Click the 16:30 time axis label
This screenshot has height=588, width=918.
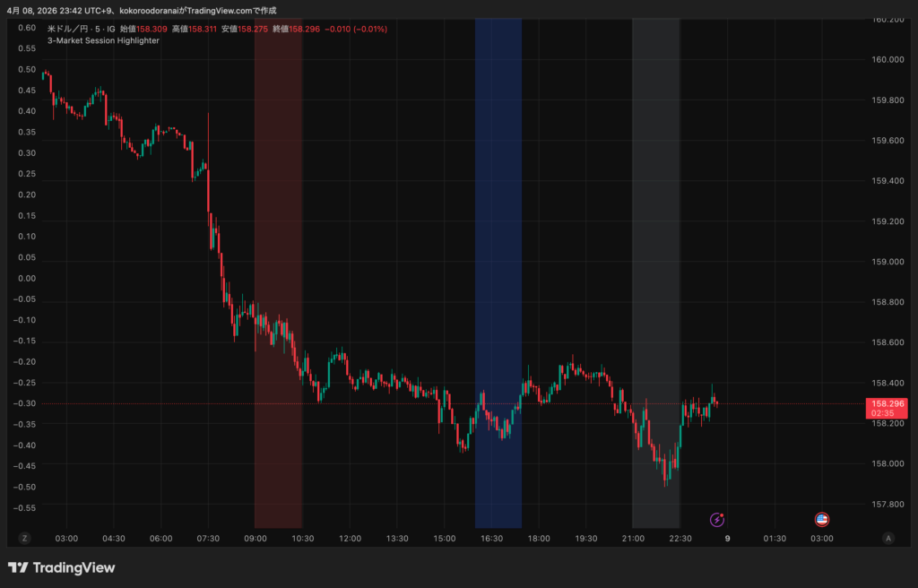pyautogui.click(x=491, y=539)
